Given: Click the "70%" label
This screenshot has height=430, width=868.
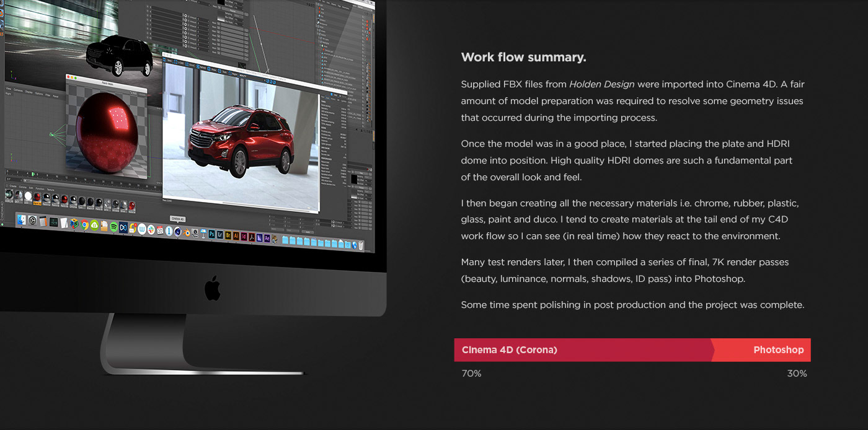Looking at the screenshot, I should tap(471, 374).
